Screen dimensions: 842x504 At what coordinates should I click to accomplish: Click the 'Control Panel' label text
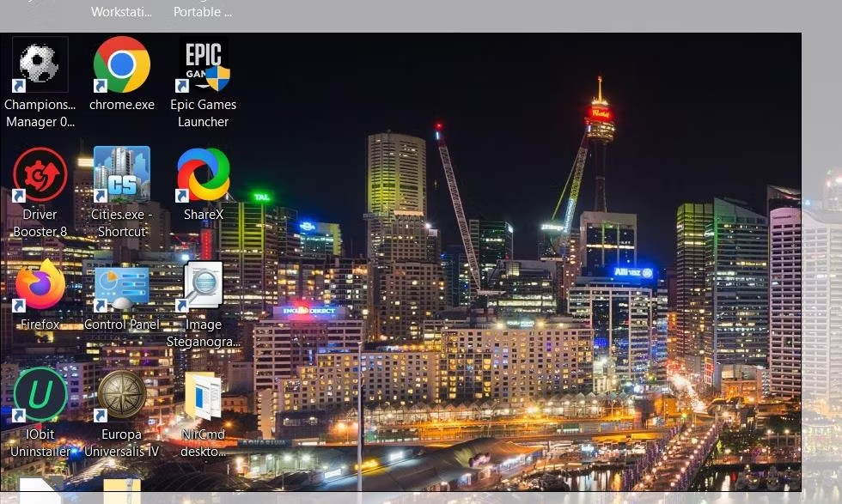point(122,325)
